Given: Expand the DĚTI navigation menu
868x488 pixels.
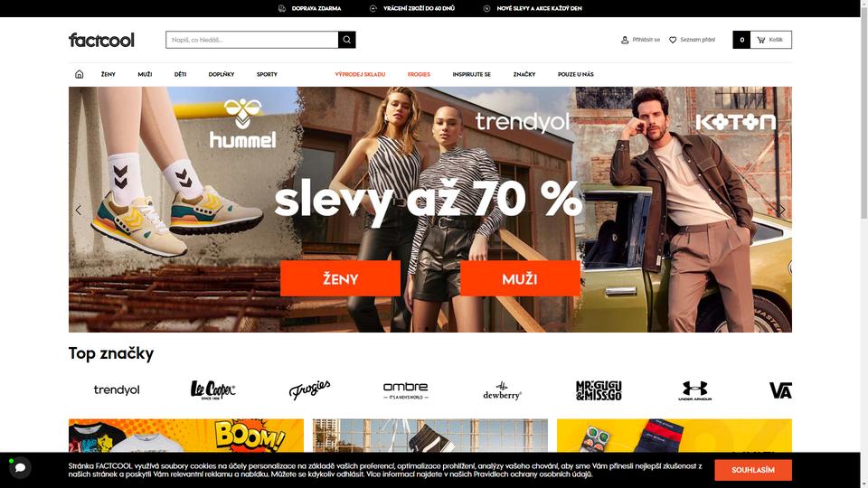Looking at the screenshot, I should (x=180, y=74).
